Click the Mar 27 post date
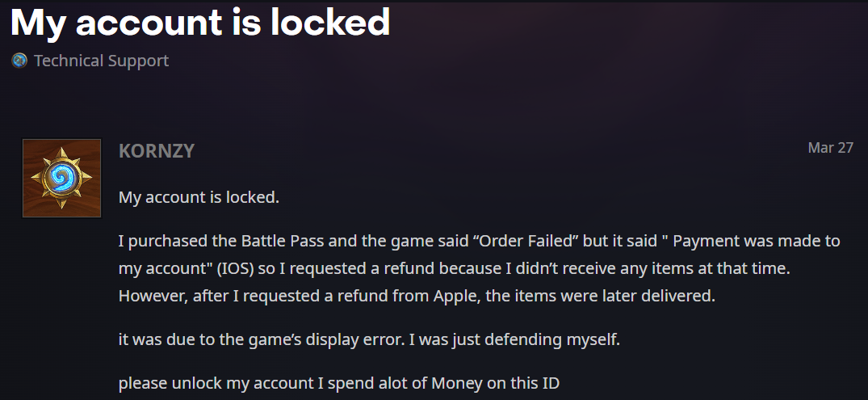The image size is (868, 400). point(830,148)
